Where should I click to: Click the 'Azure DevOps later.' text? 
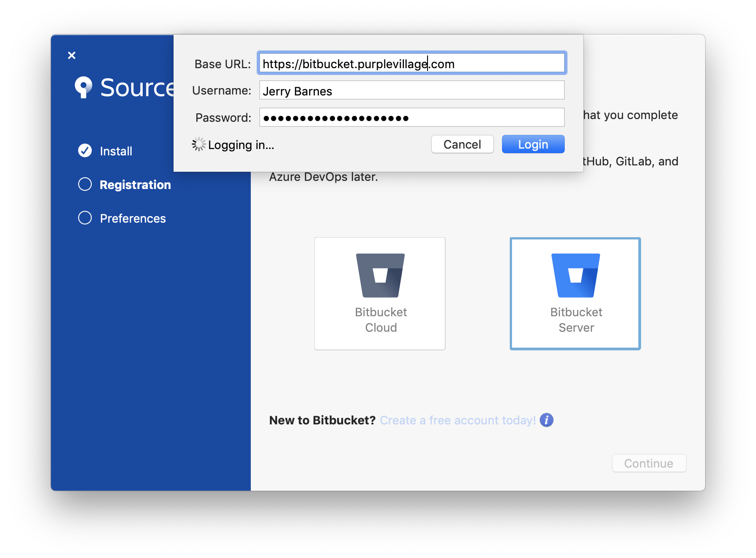(x=323, y=177)
